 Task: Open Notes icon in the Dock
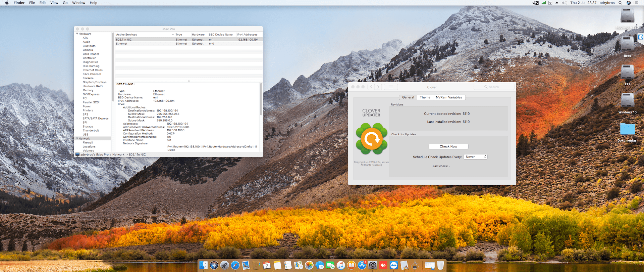pyautogui.click(x=277, y=265)
